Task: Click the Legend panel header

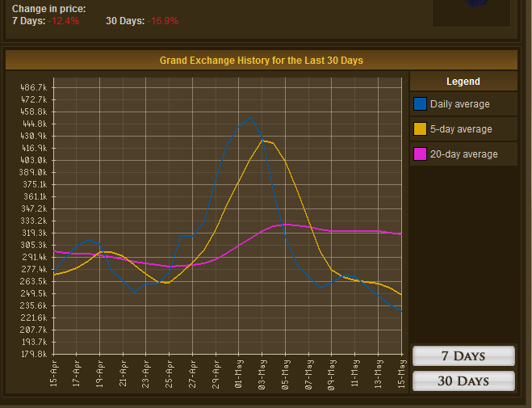Action: (x=463, y=81)
